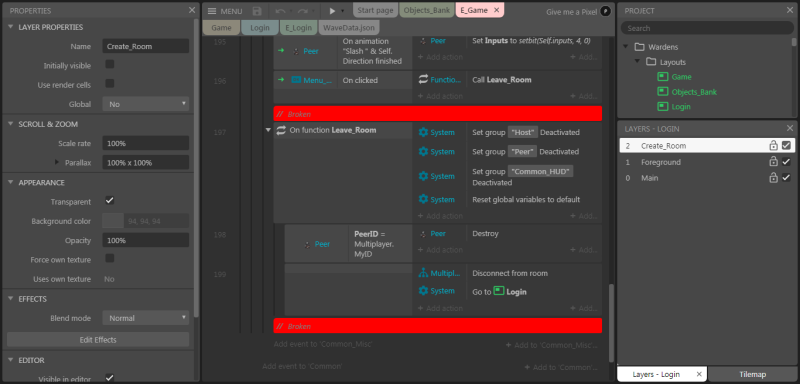This screenshot has width=800, height=384.
Task: Click the Edit Effects button
Action: [x=98, y=340]
